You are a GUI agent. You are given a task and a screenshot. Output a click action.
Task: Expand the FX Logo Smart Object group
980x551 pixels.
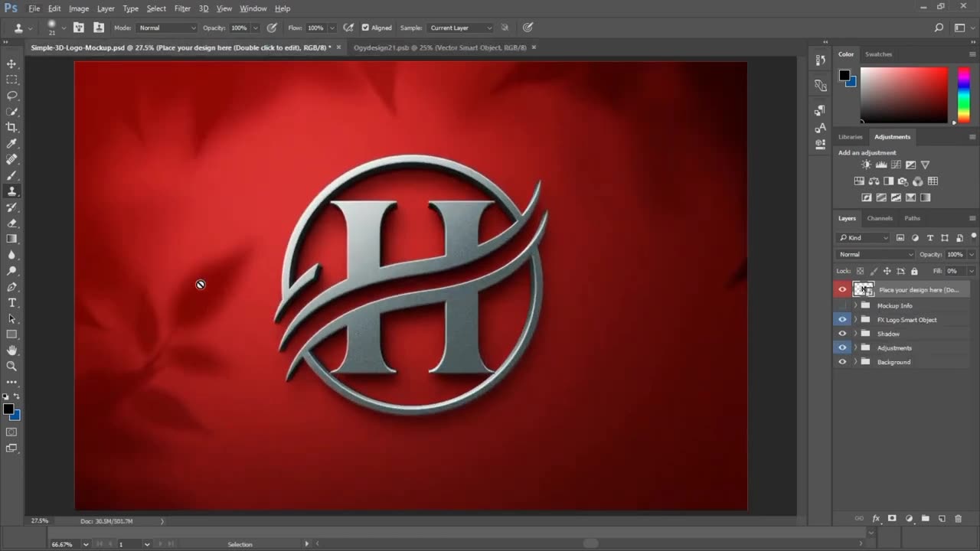click(x=855, y=319)
